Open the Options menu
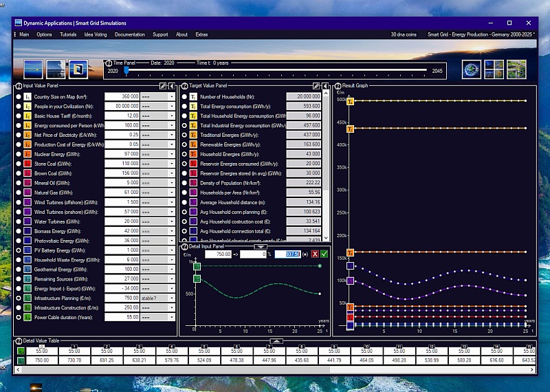The image size is (550, 392). pos(44,34)
